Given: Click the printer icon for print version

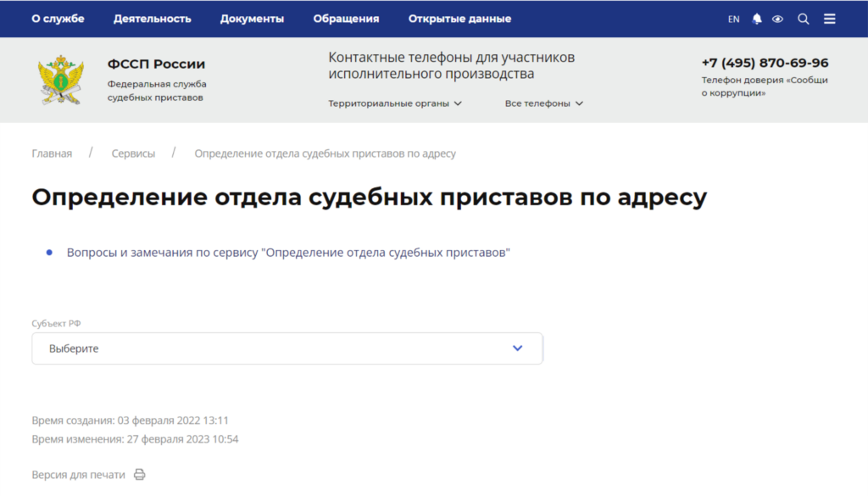Looking at the screenshot, I should (140, 475).
